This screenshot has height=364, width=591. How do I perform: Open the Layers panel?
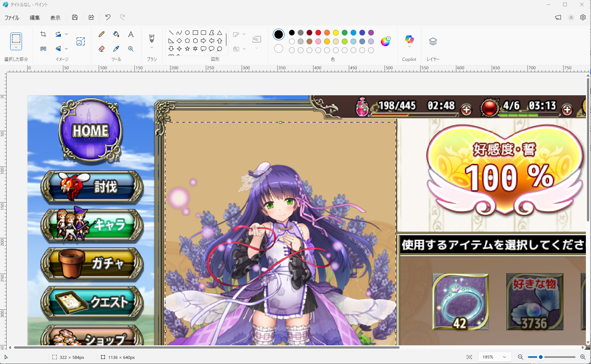[x=433, y=41]
